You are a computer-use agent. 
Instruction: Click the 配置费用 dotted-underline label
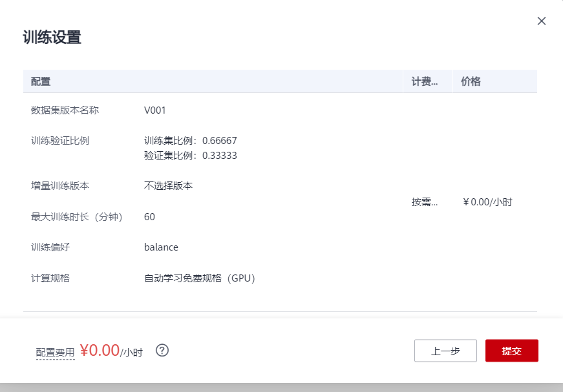click(x=56, y=352)
